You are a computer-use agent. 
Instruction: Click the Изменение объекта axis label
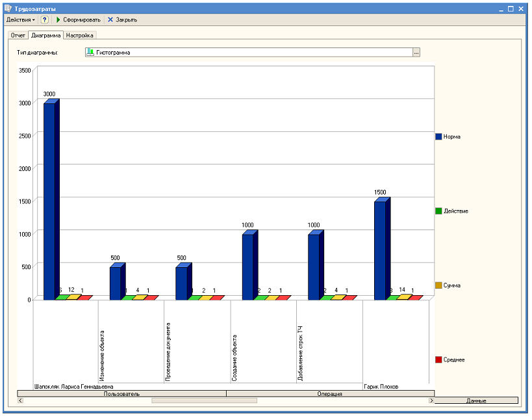102,356
